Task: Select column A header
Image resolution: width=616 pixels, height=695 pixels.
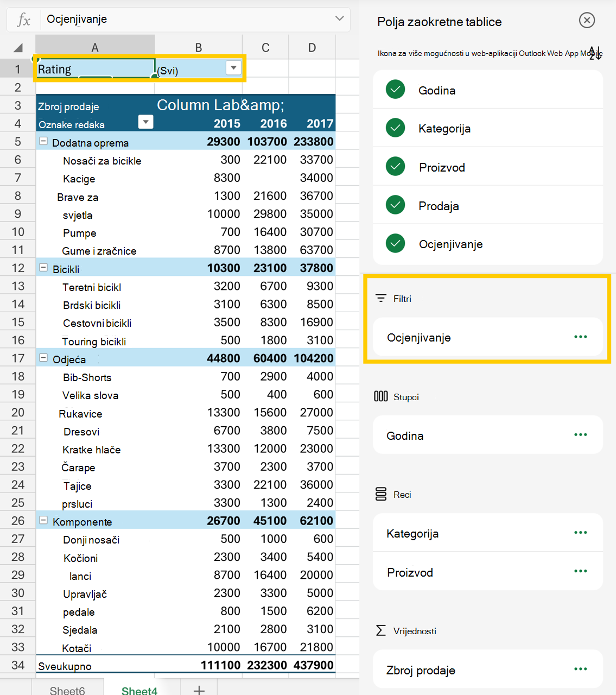Action: coord(95,47)
